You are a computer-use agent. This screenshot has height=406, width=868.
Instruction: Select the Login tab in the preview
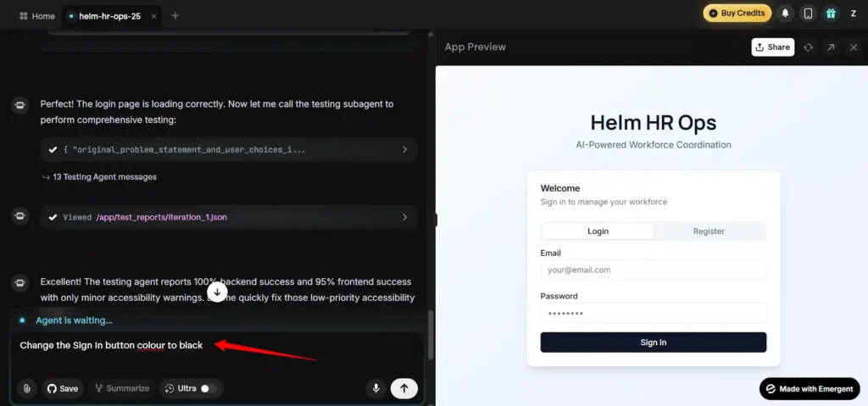(598, 231)
